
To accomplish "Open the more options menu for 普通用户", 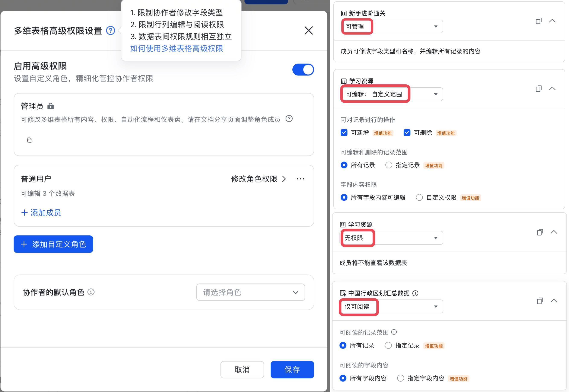I will pyautogui.click(x=301, y=179).
